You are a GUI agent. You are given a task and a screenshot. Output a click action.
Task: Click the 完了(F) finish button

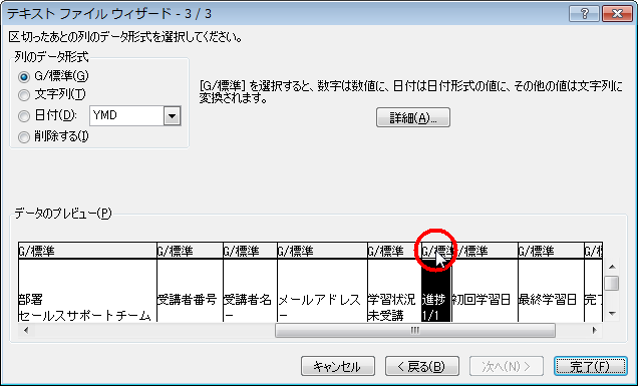590,366
